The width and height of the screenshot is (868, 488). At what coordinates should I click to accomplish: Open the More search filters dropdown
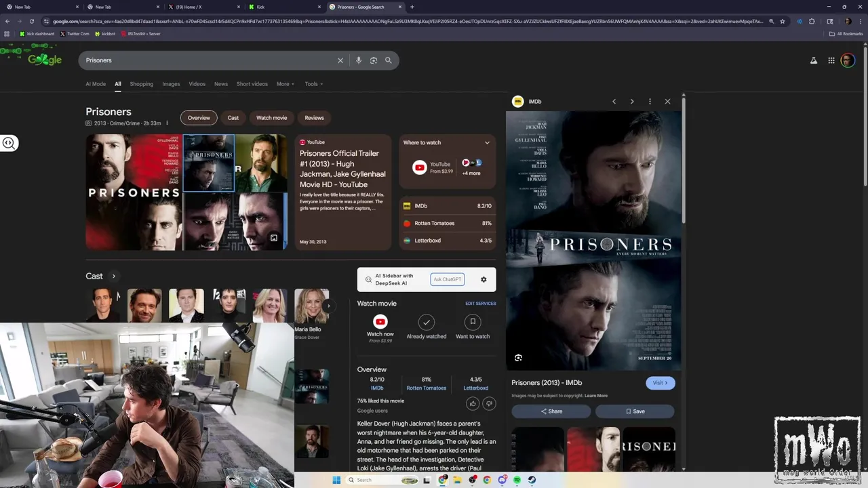click(x=285, y=84)
